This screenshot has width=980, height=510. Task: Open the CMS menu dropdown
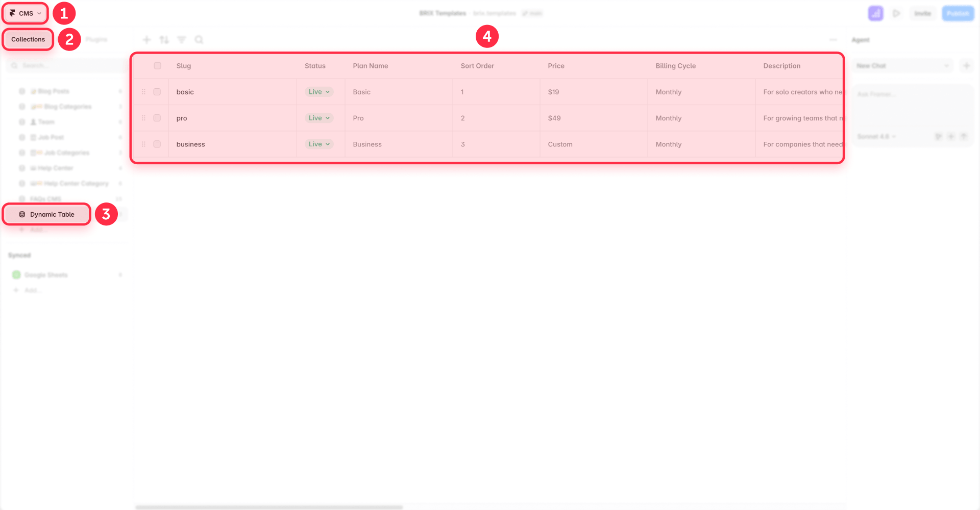tap(26, 13)
